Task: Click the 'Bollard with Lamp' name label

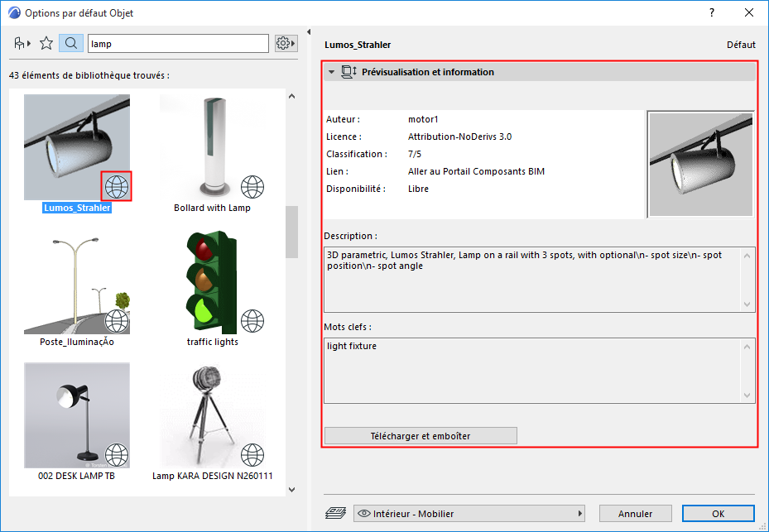Action: (213, 208)
